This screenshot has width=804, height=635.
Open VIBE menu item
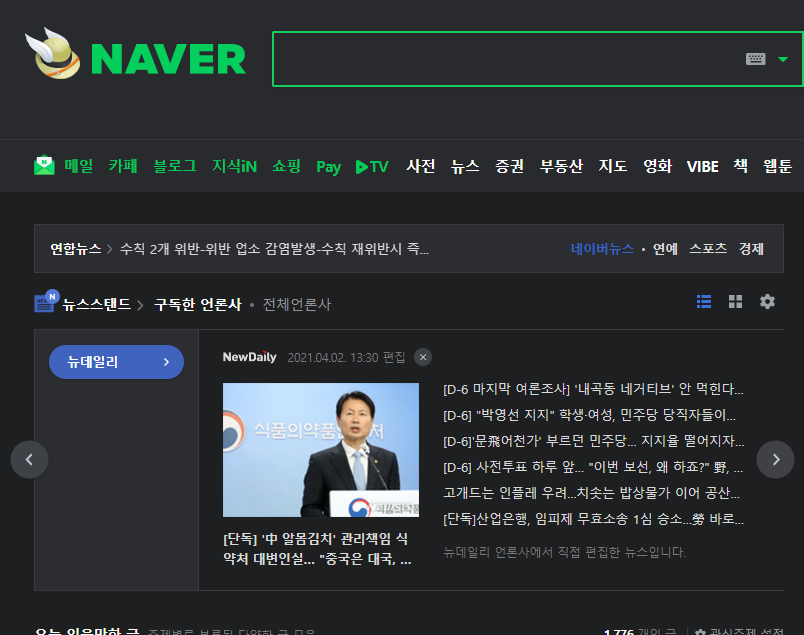(x=702, y=166)
